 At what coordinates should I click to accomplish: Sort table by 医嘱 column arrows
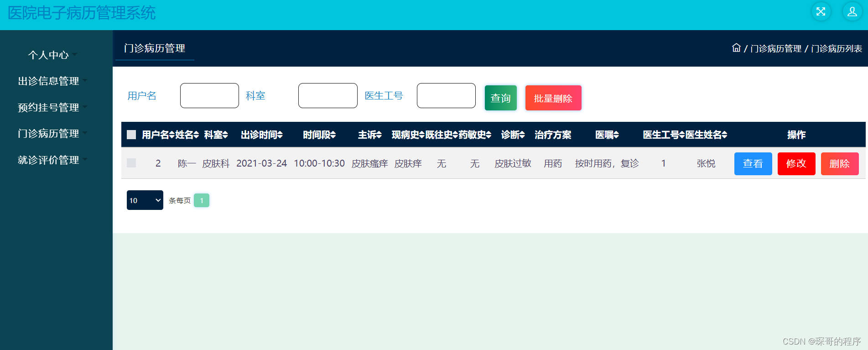[616, 135]
